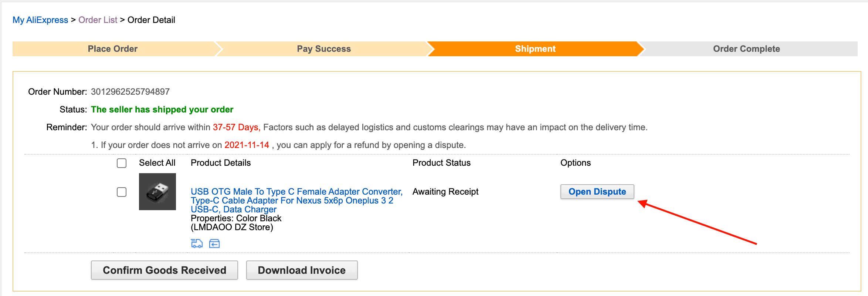868x296 pixels.
Task: Open the My AliExpress breadcrumb link
Action: (40, 20)
